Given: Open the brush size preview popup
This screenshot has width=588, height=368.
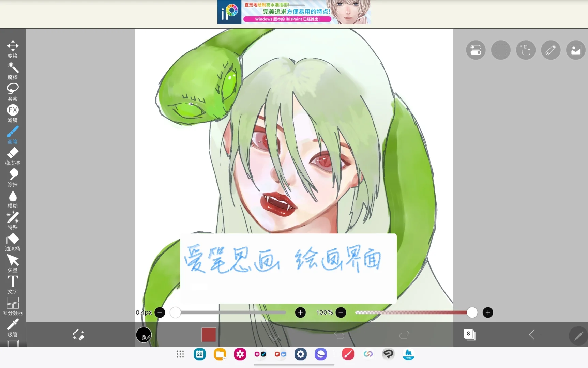Looking at the screenshot, I should click(144, 335).
